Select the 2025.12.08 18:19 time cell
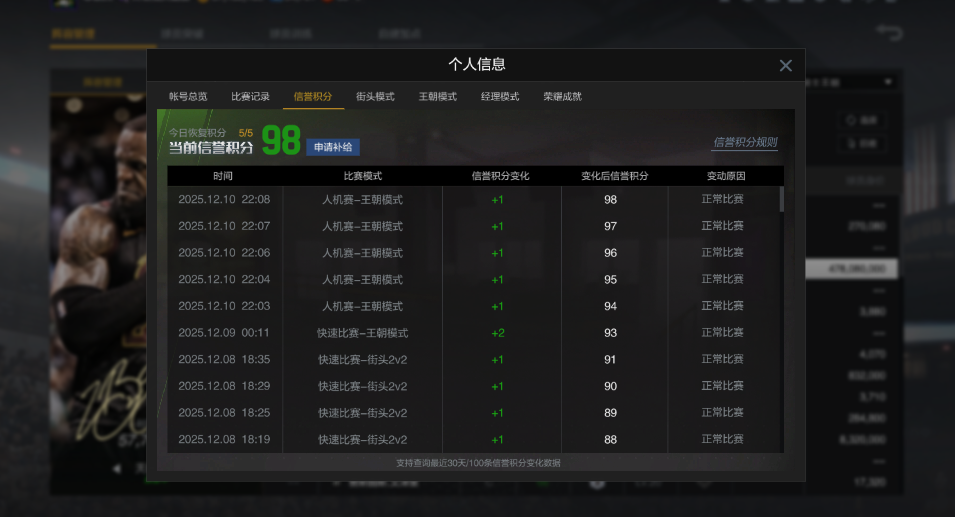955x517 pixels. (x=224, y=439)
